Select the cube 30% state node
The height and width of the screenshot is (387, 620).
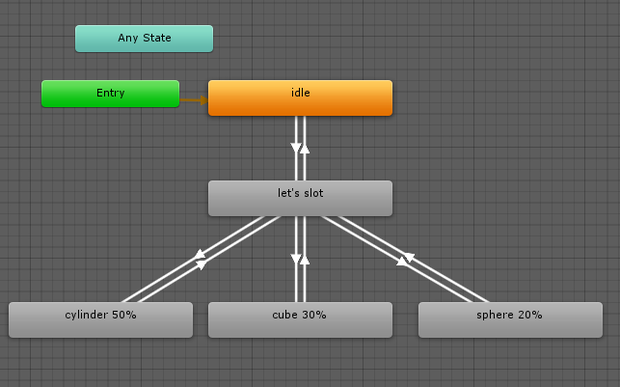pyautogui.click(x=300, y=320)
